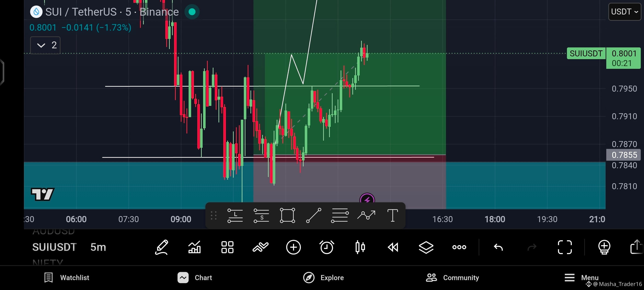Click the 06:00 time axis label
644x290 pixels.
(76, 219)
